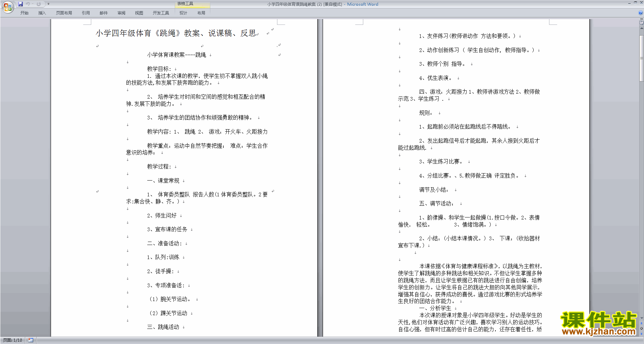The image size is (644, 344).
Task: Click the heading 五、调节活动：
Action: click(436, 203)
